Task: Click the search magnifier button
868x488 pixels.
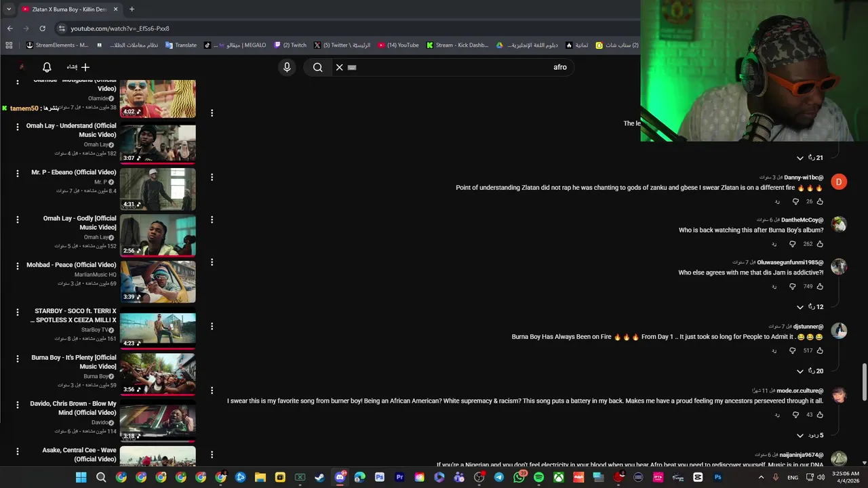Action: tap(317, 67)
